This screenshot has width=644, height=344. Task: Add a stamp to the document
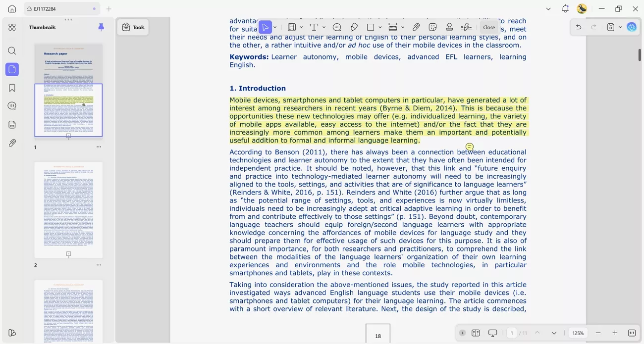click(449, 27)
